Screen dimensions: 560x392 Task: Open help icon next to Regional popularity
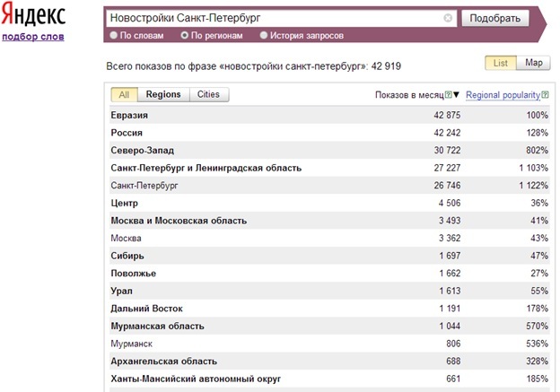(545, 95)
